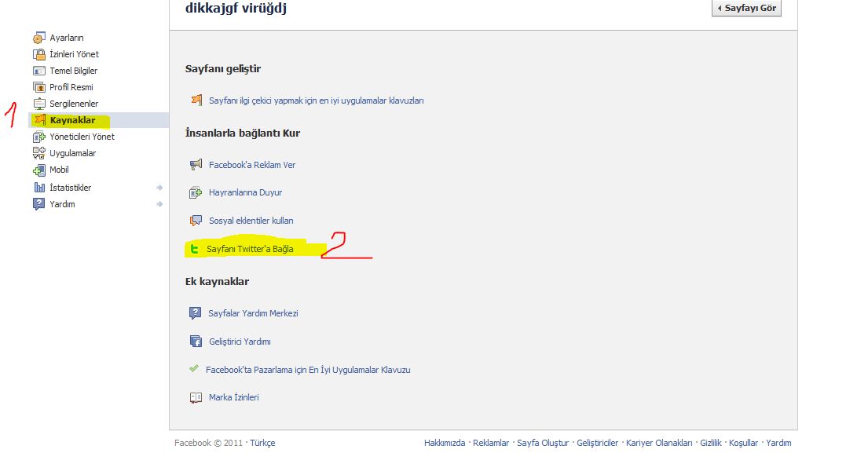Click the Profil Resmi icon in sidebar
This screenshot has height=475, width=868.
38,87
